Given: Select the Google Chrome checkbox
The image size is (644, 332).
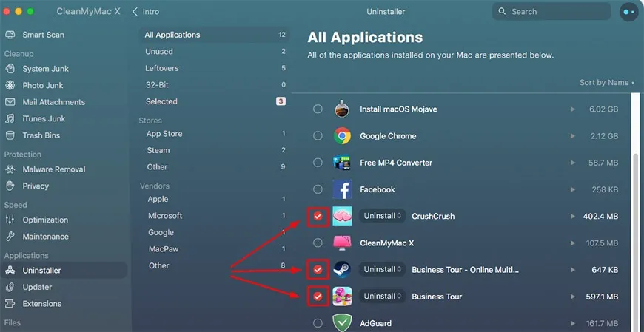Looking at the screenshot, I should 318,136.
